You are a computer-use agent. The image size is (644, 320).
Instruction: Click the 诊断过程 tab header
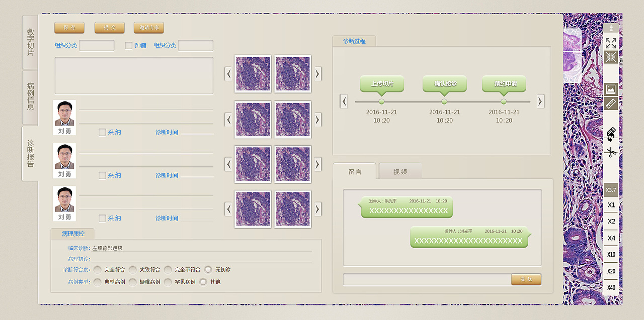[x=354, y=41]
